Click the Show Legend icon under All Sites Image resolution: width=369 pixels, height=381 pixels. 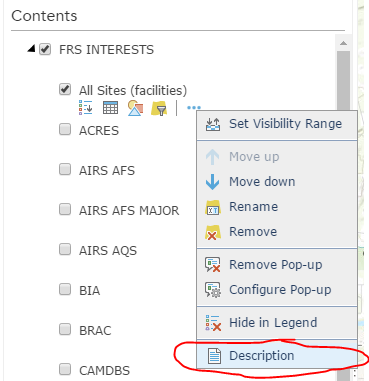tap(86, 108)
